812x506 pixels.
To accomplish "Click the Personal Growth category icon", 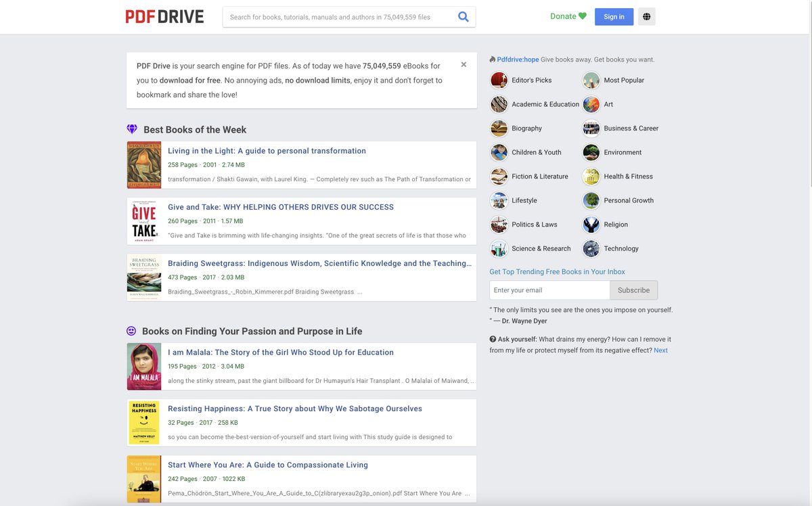I will (x=591, y=200).
